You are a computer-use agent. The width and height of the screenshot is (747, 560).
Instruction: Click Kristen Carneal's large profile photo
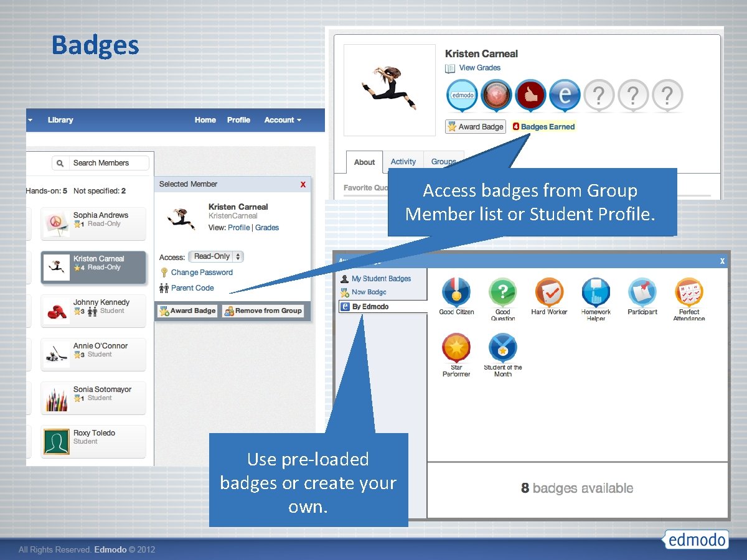pyautogui.click(x=390, y=90)
